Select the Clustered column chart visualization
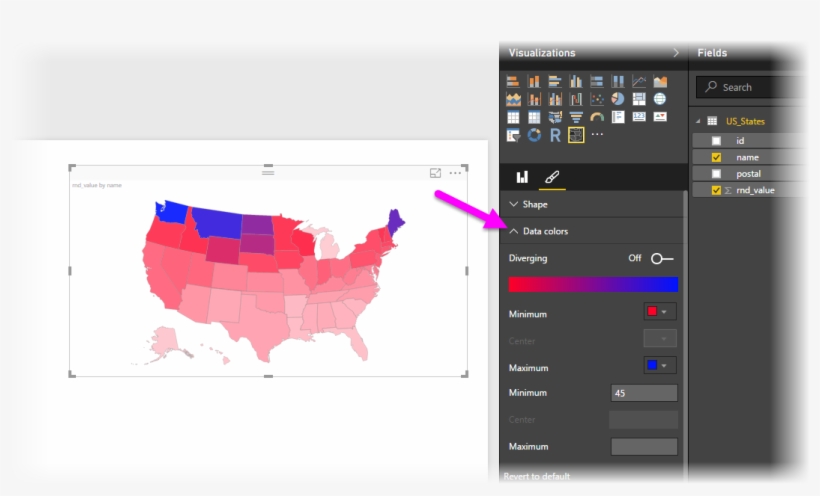The height and width of the screenshot is (496, 820). pyautogui.click(x=576, y=81)
